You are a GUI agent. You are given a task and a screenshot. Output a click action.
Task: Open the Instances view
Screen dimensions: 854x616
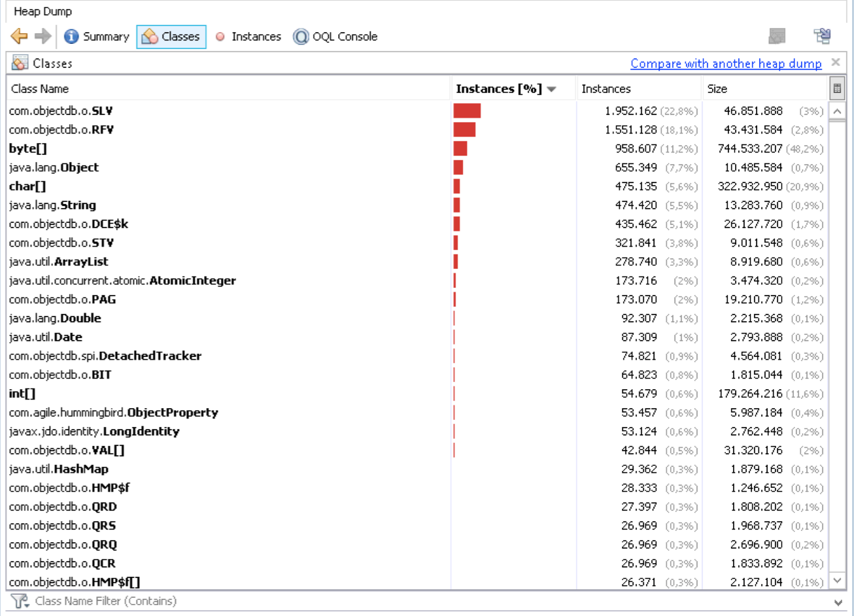pos(248,37)
